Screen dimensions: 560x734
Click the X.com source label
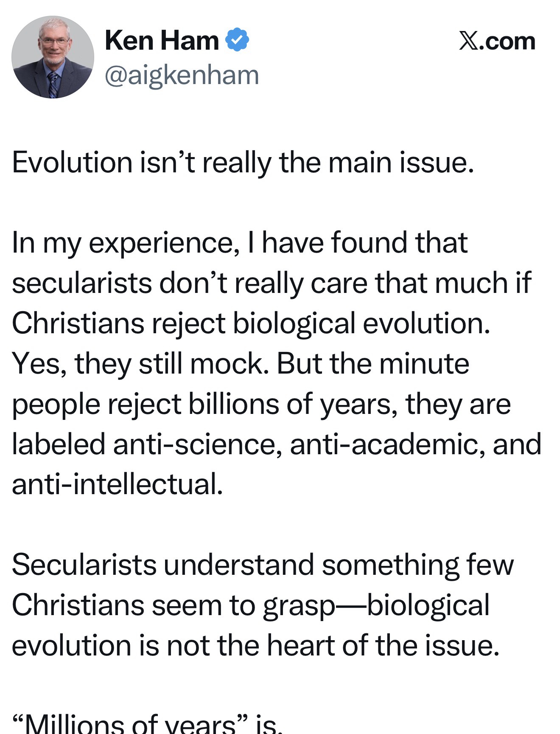pyautogui.click(x=497, y=42)
